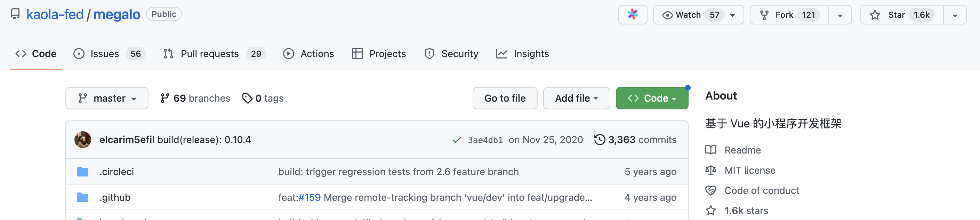
Task: Click the Readme book icon
Action: [x=710, y=150]
